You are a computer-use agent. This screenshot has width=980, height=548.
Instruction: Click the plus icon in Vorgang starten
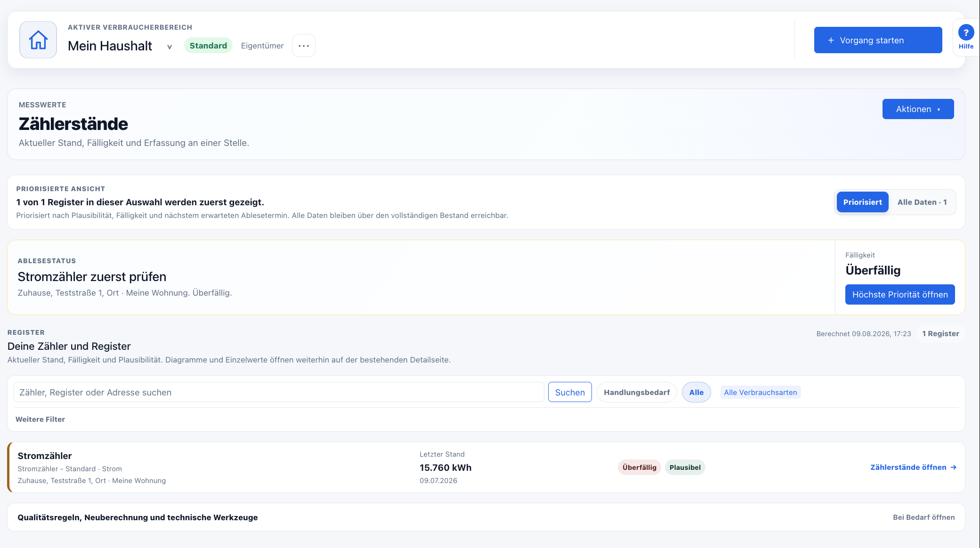[831, 40]
